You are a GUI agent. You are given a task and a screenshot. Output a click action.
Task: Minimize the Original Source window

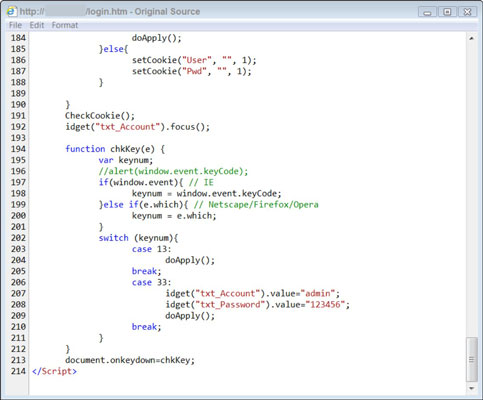click(427, 12)
